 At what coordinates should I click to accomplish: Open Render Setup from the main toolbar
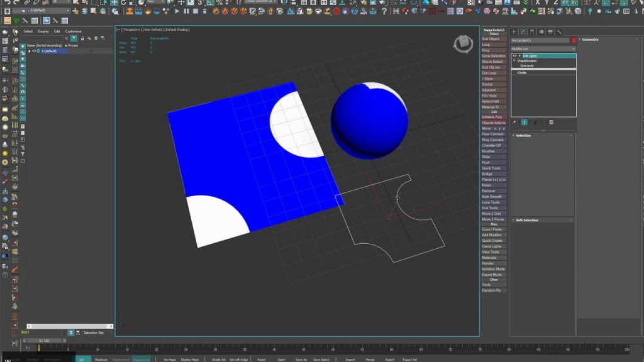426,4
